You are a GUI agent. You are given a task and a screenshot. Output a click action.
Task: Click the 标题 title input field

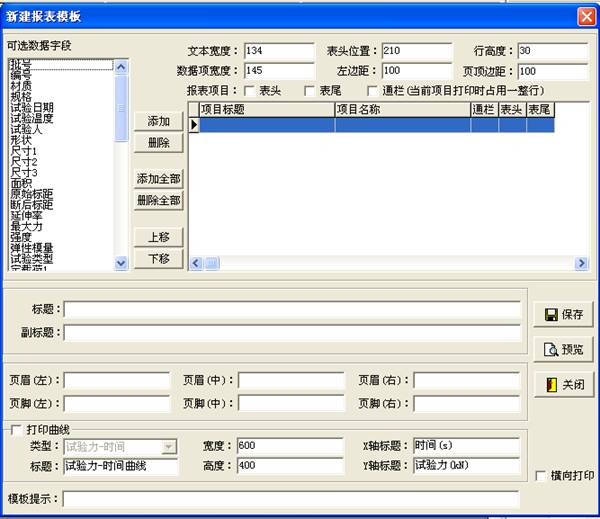[x=292, y=310]
